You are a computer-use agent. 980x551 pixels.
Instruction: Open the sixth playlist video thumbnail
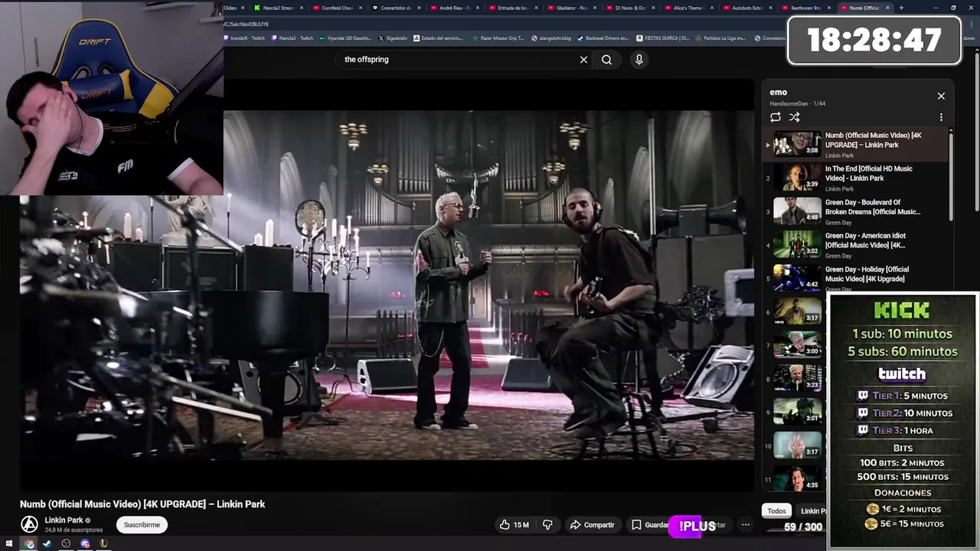(x=797, y=311)
